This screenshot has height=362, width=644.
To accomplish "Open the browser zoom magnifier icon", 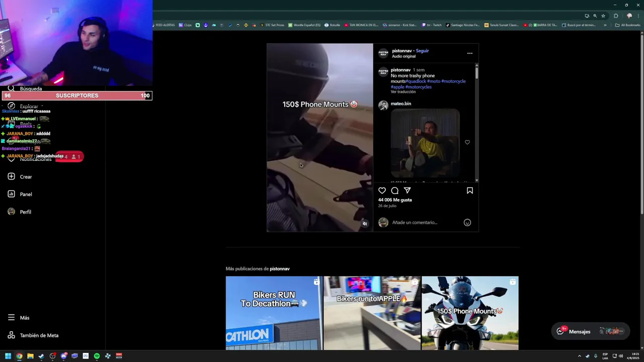I will pyautogui.click(x=595, y=16).
